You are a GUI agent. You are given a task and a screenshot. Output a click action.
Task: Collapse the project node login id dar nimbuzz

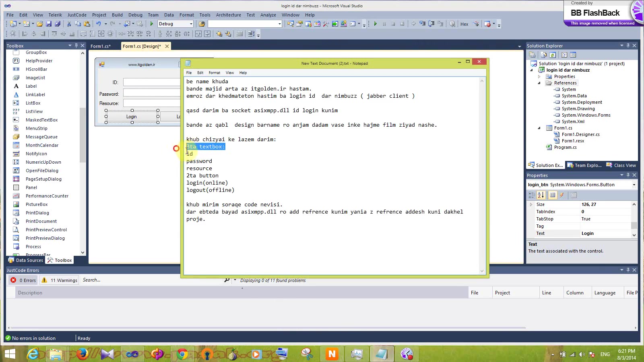(x=532, y=70)
